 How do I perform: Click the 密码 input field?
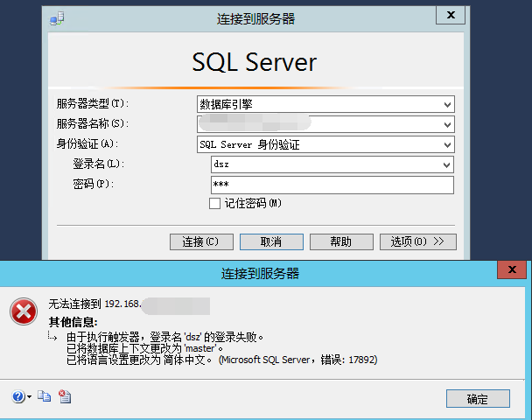(x=332, y=185)
